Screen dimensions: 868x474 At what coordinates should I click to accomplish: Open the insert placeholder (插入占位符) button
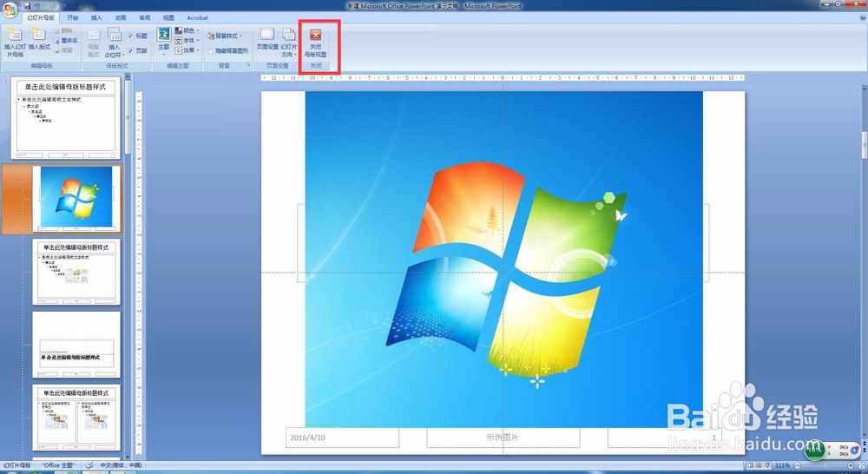point(114,43)
